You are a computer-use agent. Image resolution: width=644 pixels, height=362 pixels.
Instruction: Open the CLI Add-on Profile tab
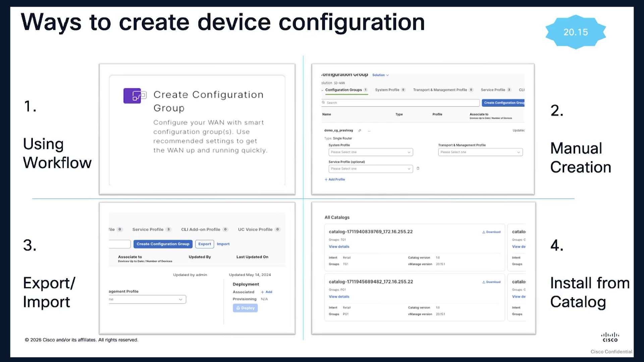click(205, 230)
